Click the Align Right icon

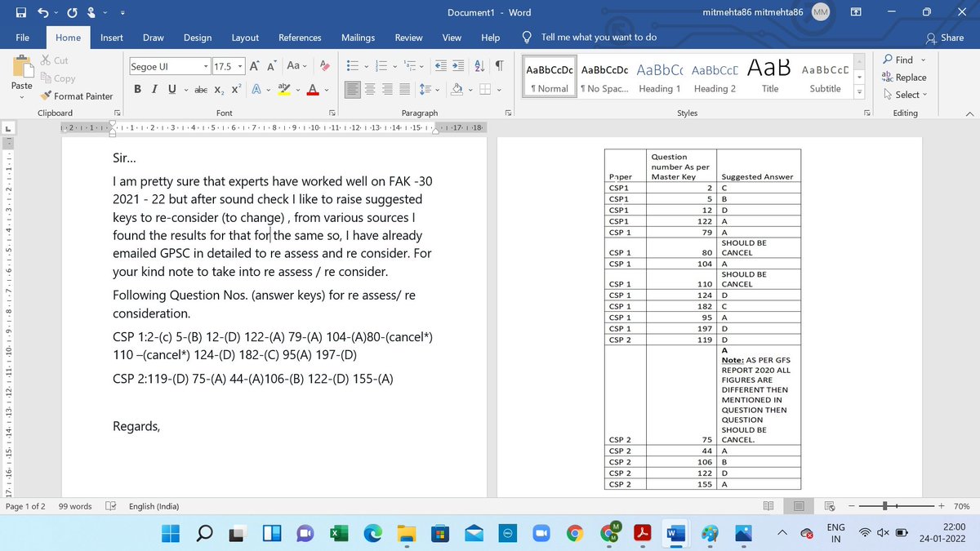click(388, 90)
